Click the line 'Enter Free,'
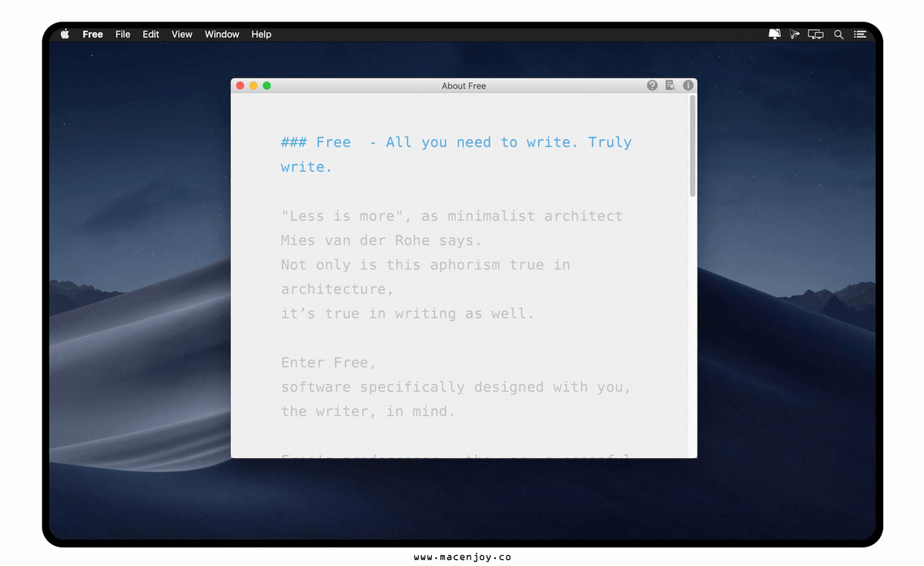Image resolution: width=924 pixels, height=566 pixels. click(329, 363)
